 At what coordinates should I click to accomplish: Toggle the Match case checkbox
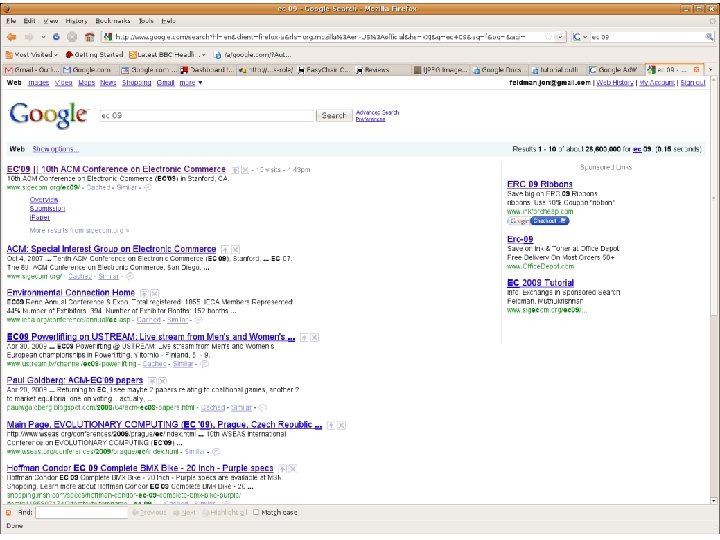point(256,512)
